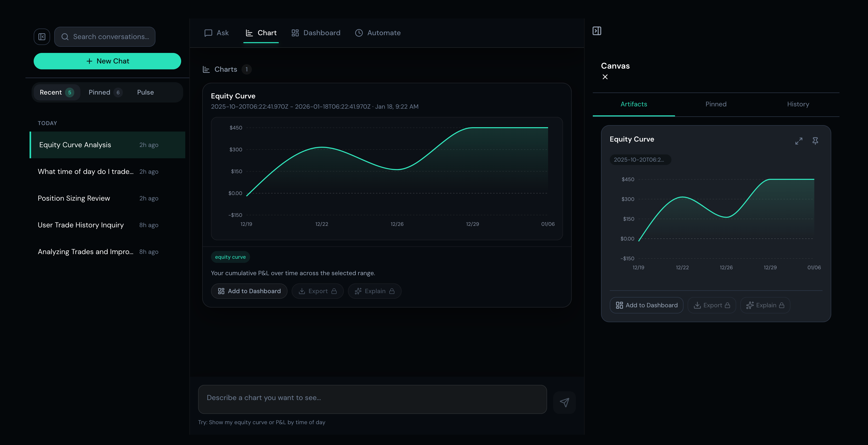Start a New Chat
868x445 pixels.
[x=107, y=61]
